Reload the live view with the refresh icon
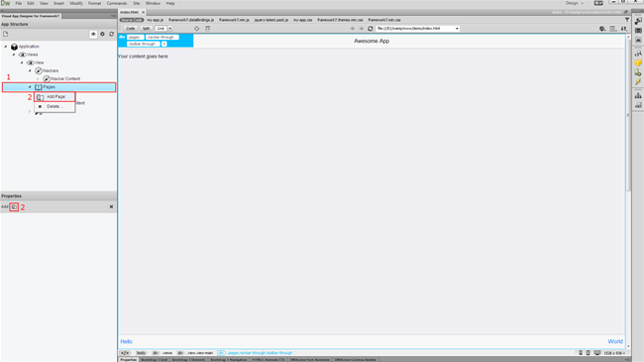 371,29
